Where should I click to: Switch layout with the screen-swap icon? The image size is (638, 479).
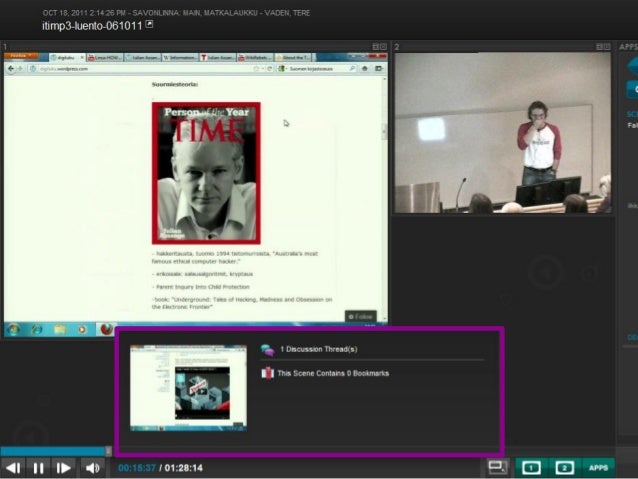pyautogui.click(x=497, y=467)
